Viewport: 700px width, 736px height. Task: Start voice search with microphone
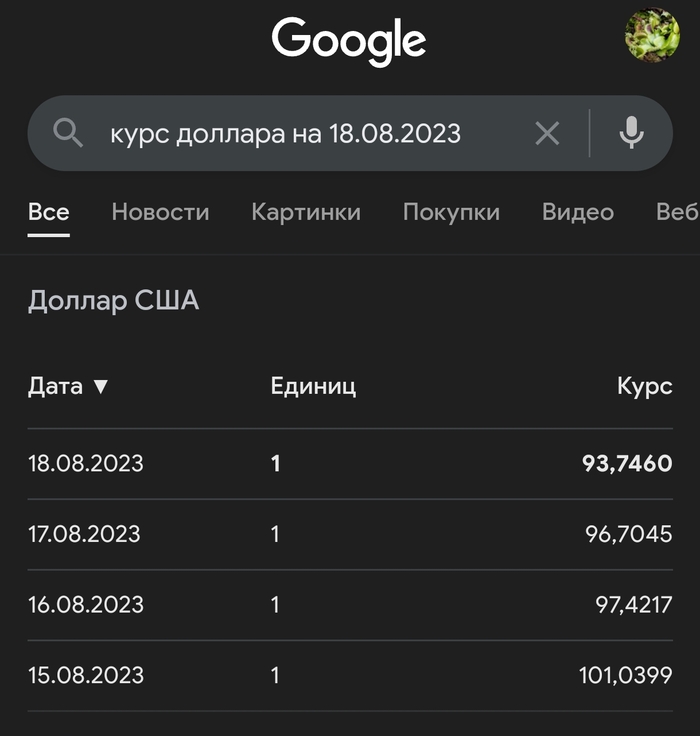(631, 133)
